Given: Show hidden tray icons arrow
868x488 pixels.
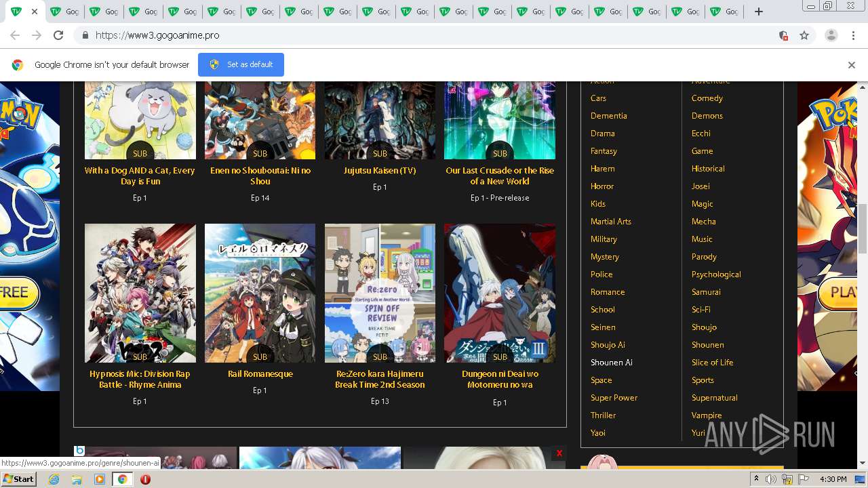Looking at the screenshot, I should [x=756, y=479].
